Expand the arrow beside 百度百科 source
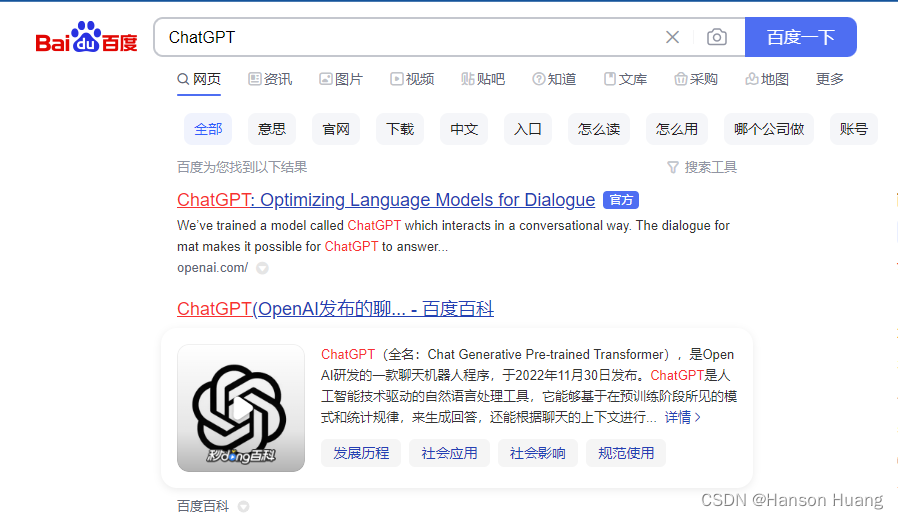Screen dimensions: 898x519 click(243, 506)
